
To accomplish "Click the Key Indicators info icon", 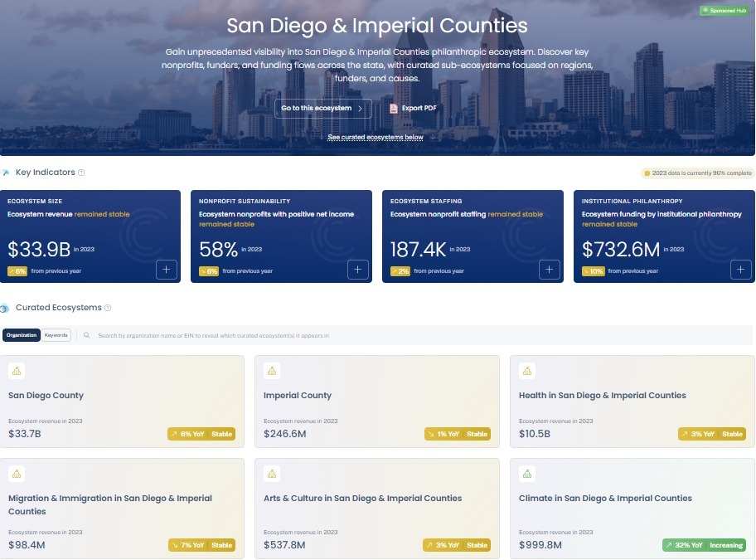I will (x=81, y=173).
